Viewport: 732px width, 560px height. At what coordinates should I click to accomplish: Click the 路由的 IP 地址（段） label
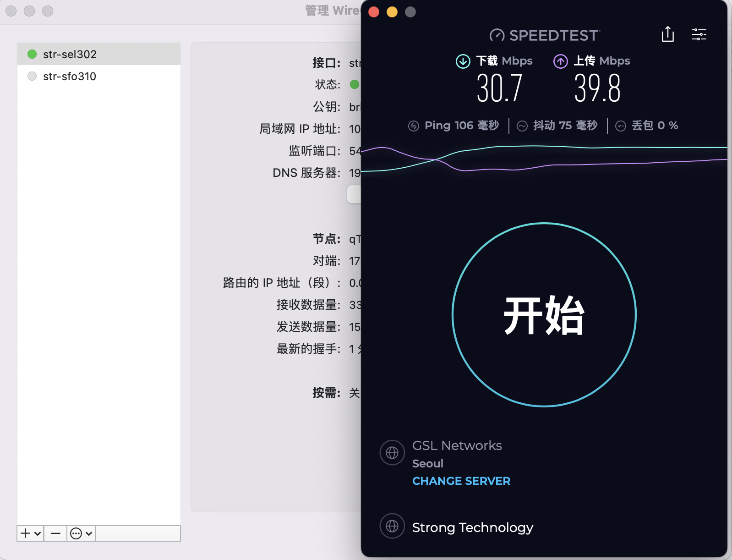click(x=282, y=283)
